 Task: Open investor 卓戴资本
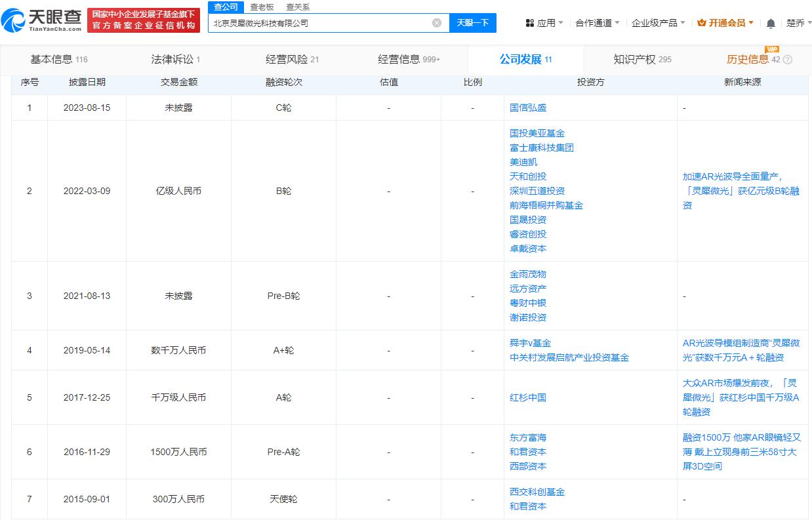pos(528,249)
